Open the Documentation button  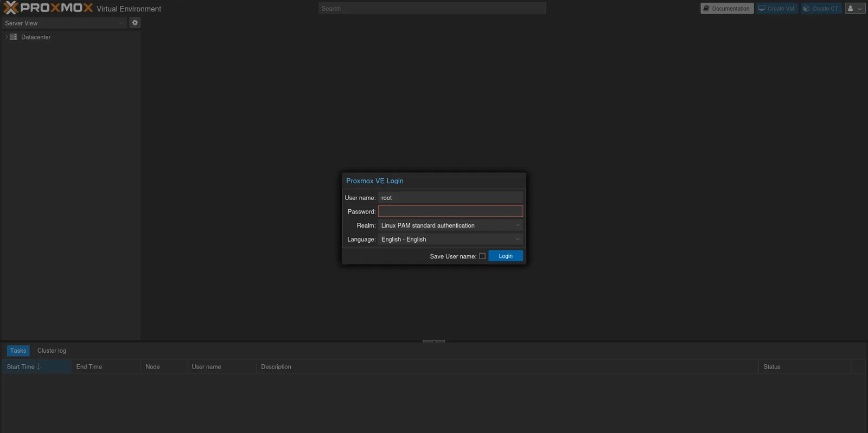(x=727, y=9)
